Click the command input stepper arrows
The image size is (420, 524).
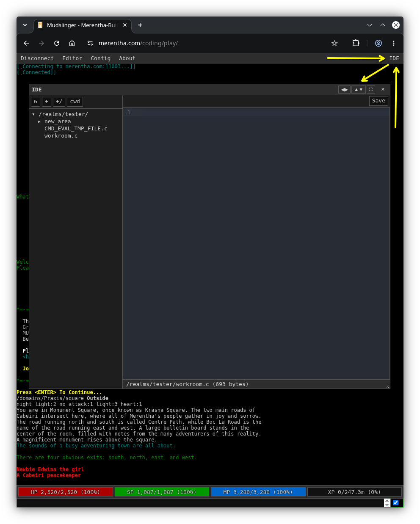387,503
